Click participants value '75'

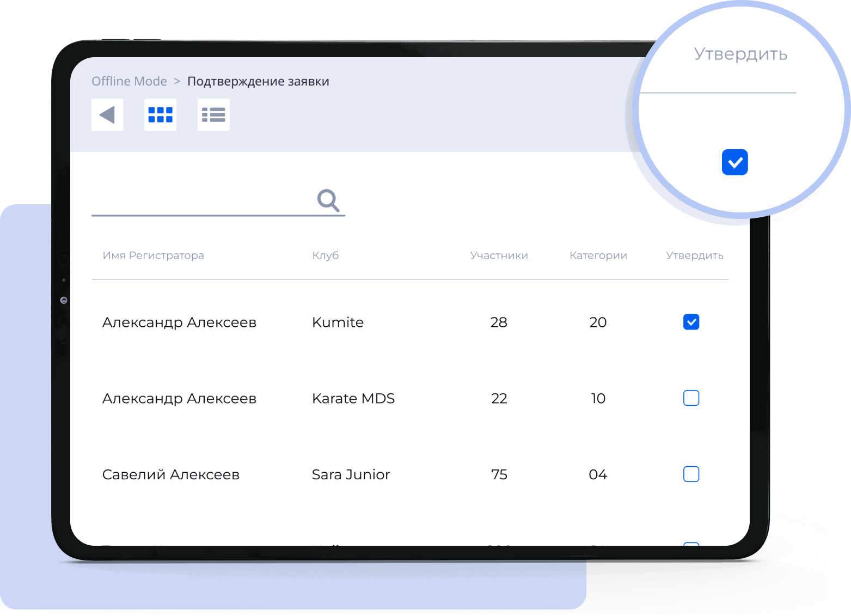[x=499, y=474]
